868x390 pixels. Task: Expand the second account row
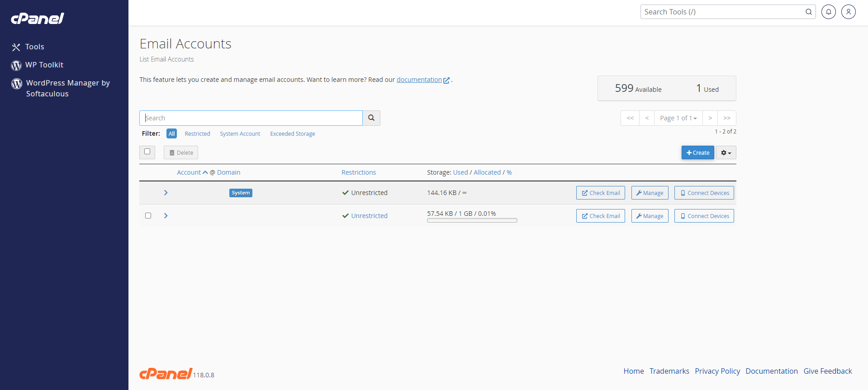(166, 216)
